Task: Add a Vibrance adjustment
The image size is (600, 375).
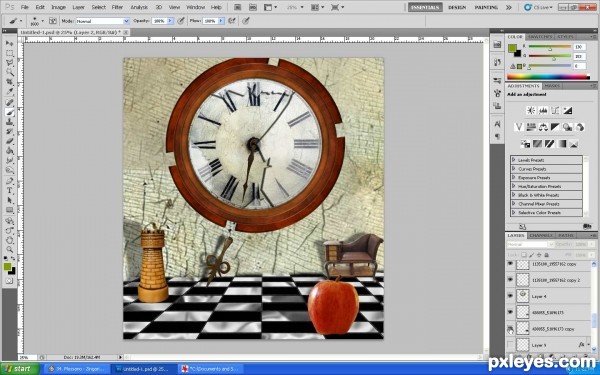Action: click(x=519, y=127)
